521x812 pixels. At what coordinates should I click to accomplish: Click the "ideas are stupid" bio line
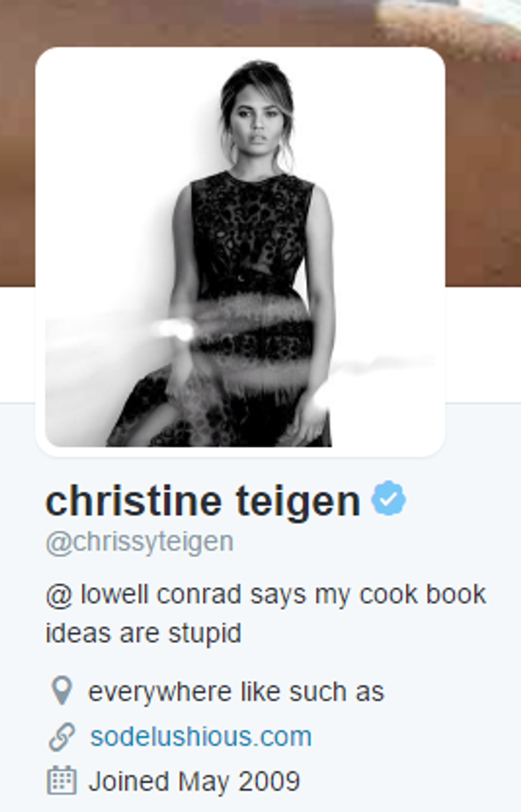144,633
